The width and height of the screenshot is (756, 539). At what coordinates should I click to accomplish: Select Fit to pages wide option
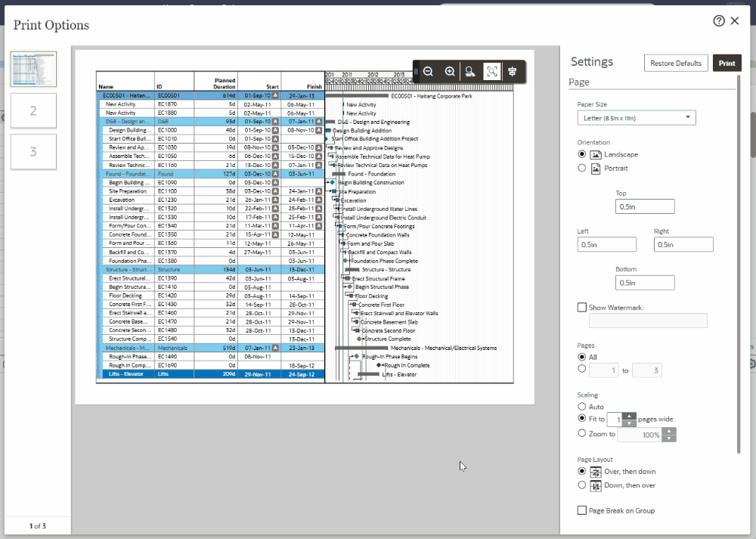click(x=582, y=419)
